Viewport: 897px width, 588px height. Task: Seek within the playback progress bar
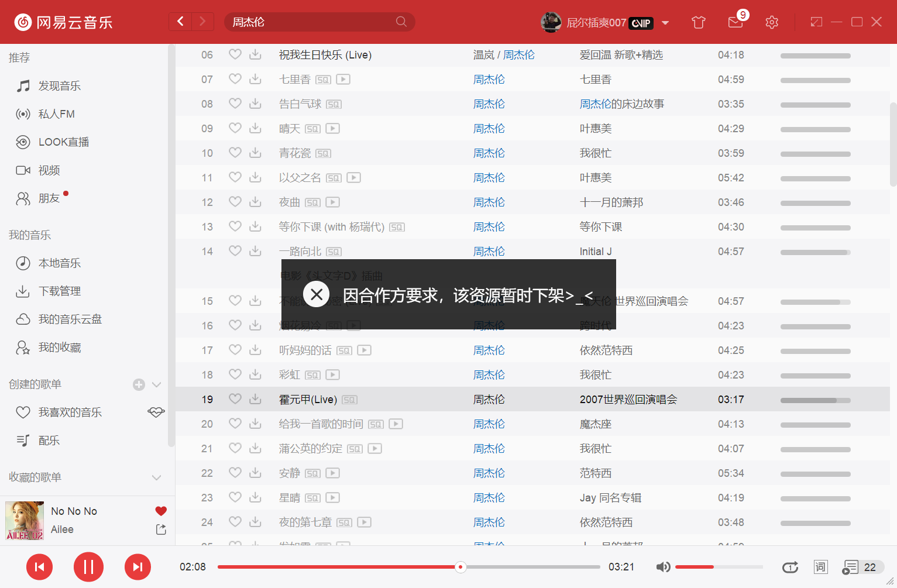click(x=408, y=566)
